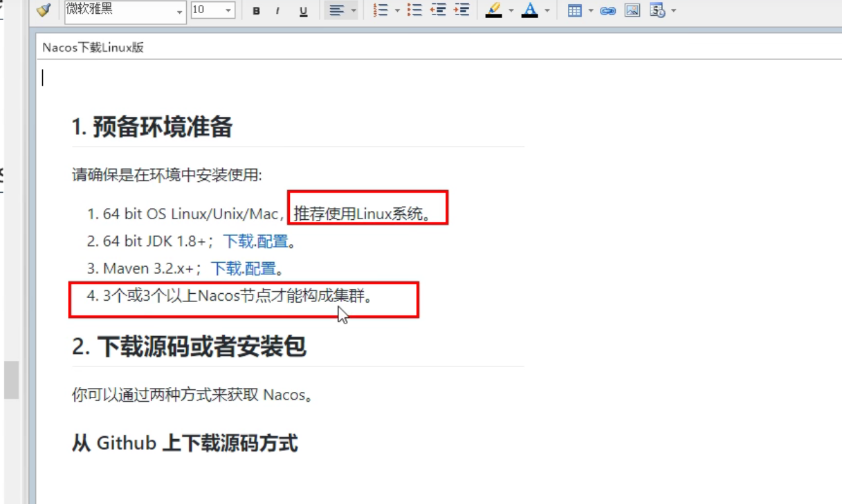Apply the current paragraph alignment

click(x=336, y=11)
